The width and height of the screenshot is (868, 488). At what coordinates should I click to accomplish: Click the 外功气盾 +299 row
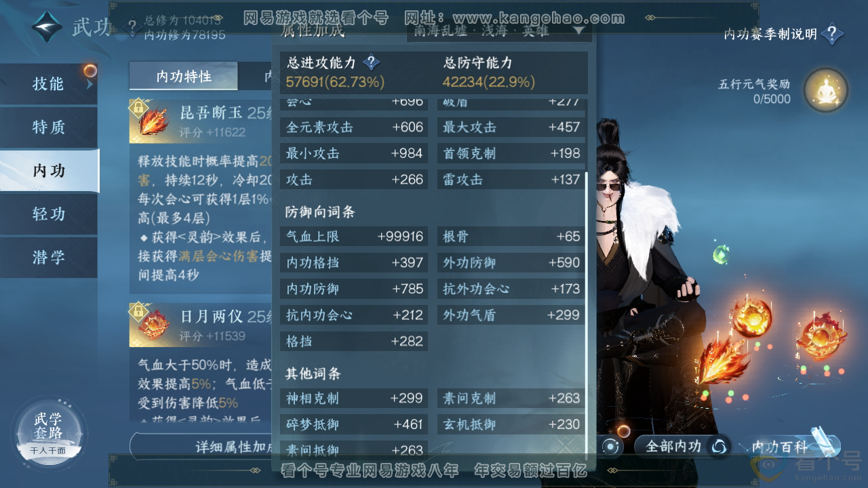pos(511,315)
